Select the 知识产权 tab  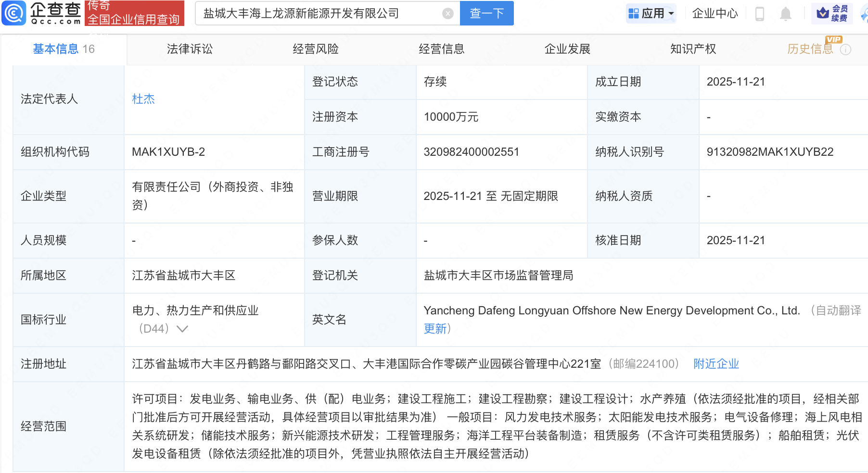[693, 49]
